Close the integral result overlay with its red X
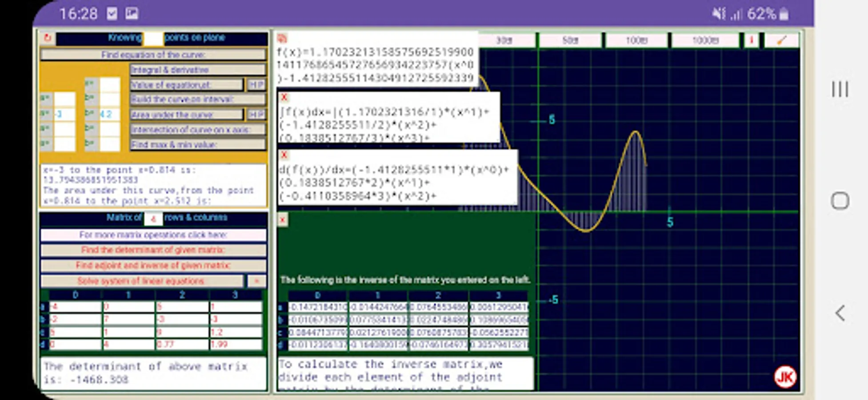Screen dimensions: 868x400 (x=283, y=98)
